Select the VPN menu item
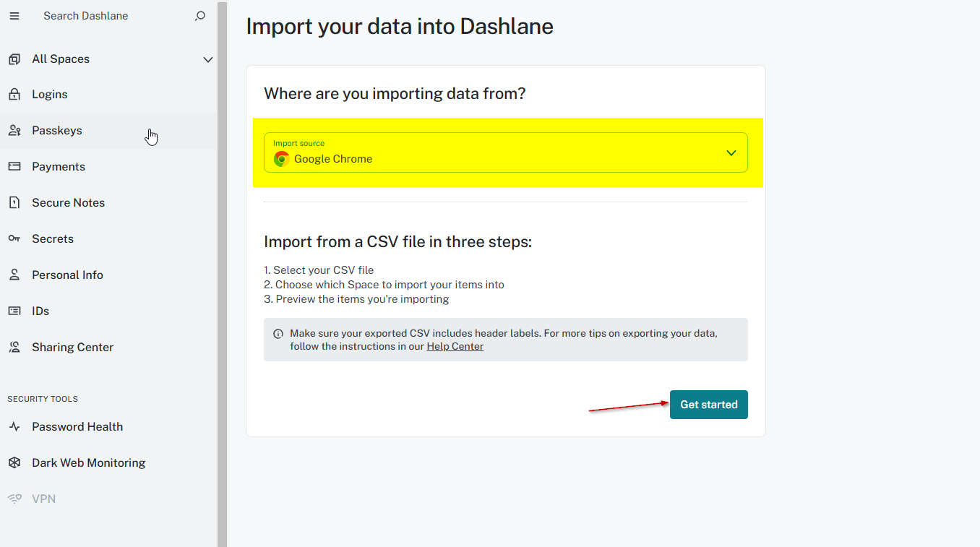The width and height of the screenshot is (980, 547). click(108, 499)
